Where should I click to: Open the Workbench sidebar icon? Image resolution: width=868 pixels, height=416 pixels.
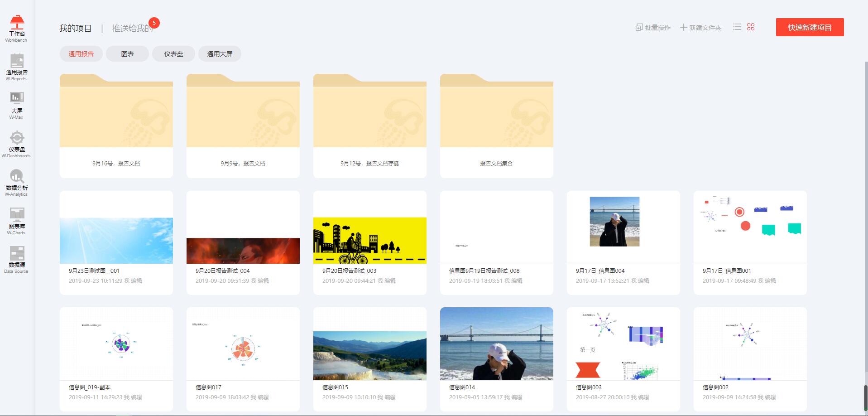point(17,28)
